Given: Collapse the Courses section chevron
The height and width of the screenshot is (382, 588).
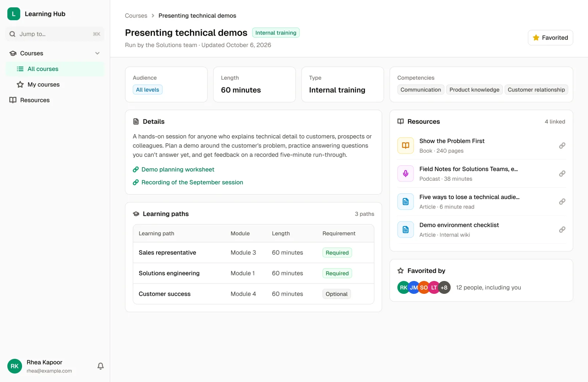Looking at the screenshot, I should tap(97, 53).
